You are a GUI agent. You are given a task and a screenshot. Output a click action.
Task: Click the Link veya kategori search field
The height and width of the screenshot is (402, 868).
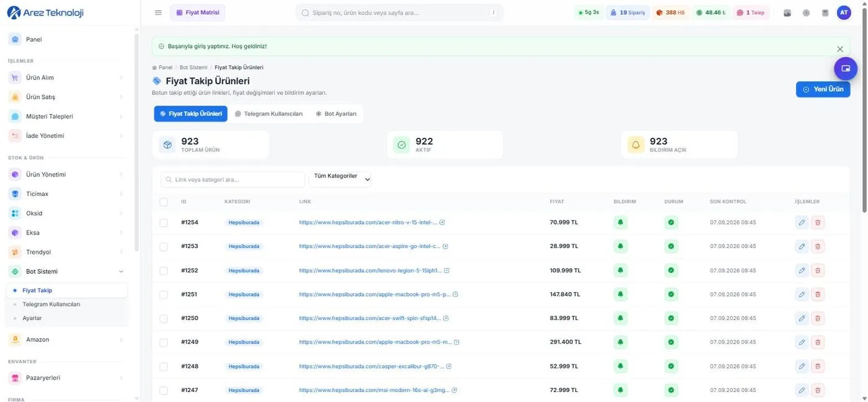coord(232,180)
